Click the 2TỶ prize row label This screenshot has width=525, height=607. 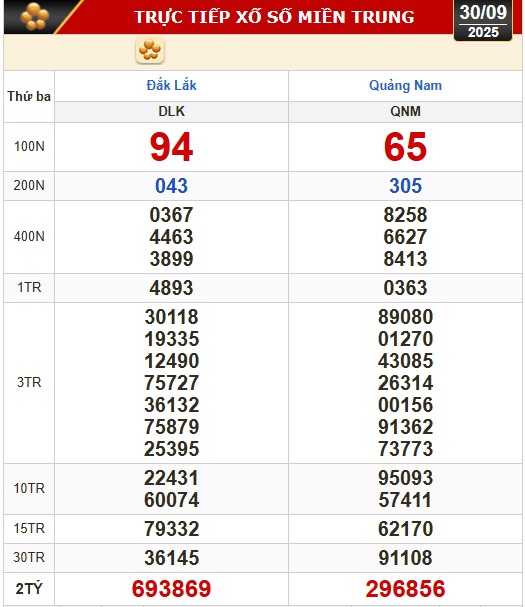pos(29,589)
